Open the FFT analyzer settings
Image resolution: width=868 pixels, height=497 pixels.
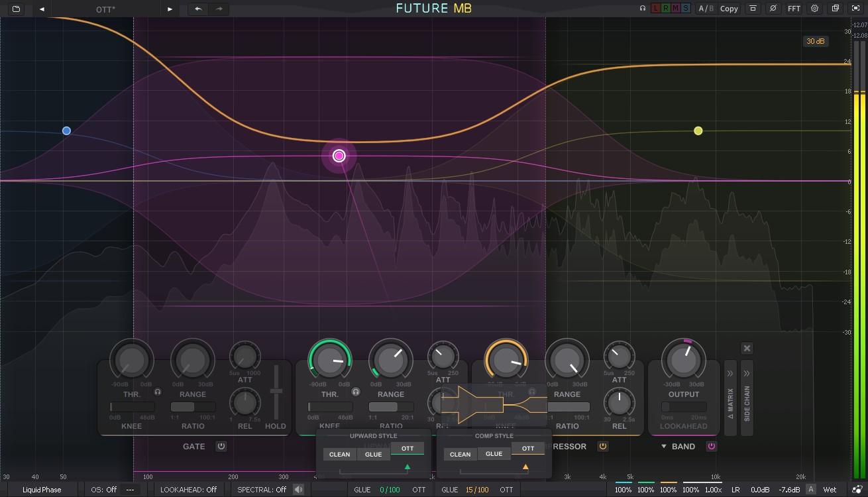tap(792, 9)
